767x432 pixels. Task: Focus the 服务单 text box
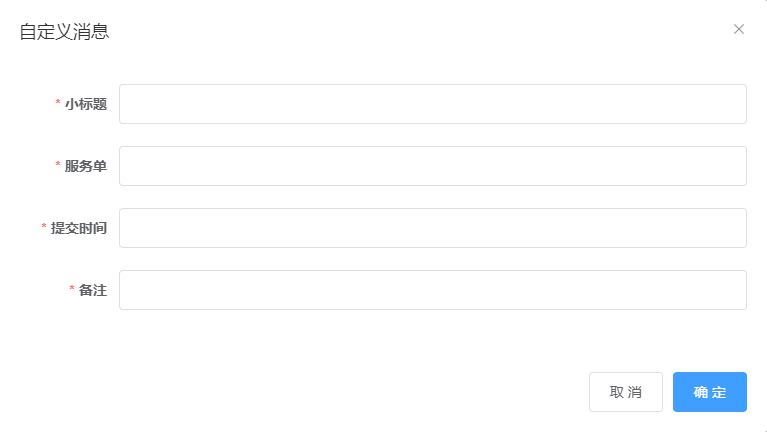[432, 166]
